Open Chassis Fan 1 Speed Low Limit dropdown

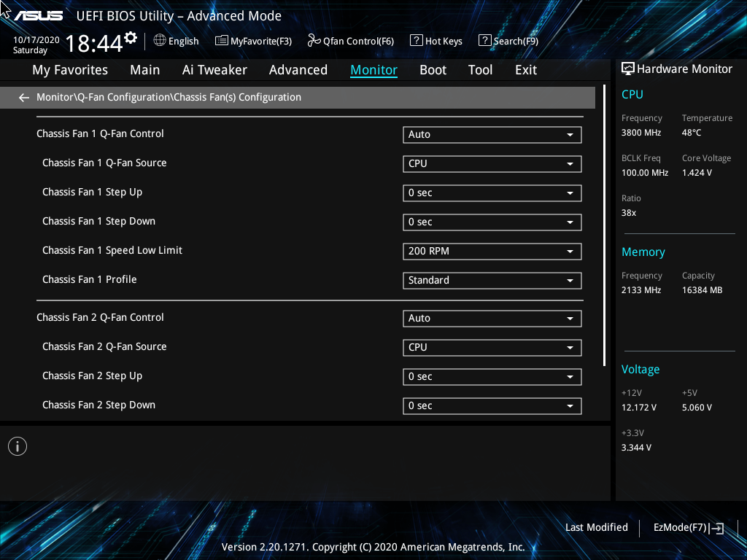[x=492, y=252]
